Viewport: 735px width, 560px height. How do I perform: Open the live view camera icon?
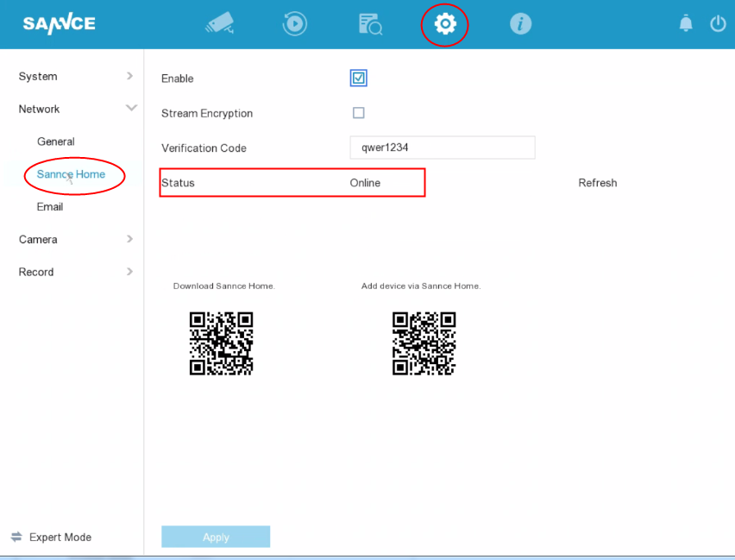[x=219, y=23]
